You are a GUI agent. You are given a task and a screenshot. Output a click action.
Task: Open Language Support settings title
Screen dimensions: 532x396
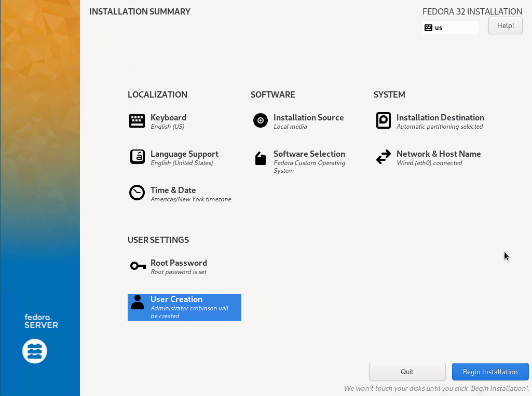(x=185, y=154)
